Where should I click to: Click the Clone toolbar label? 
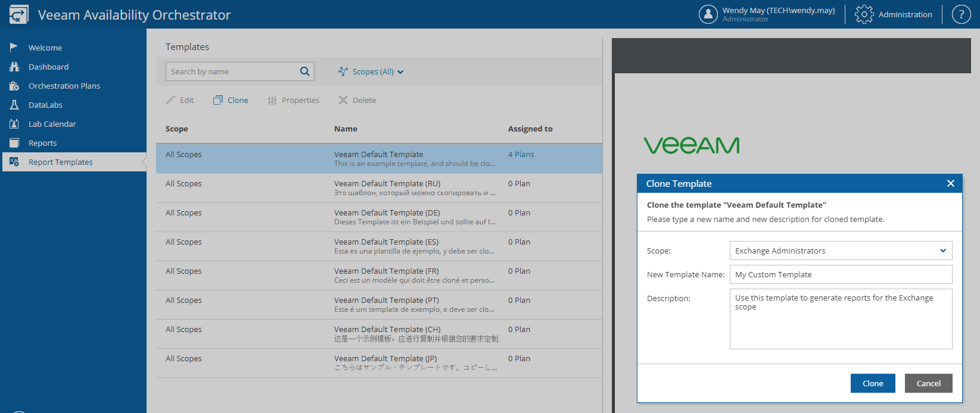point(238,100)
